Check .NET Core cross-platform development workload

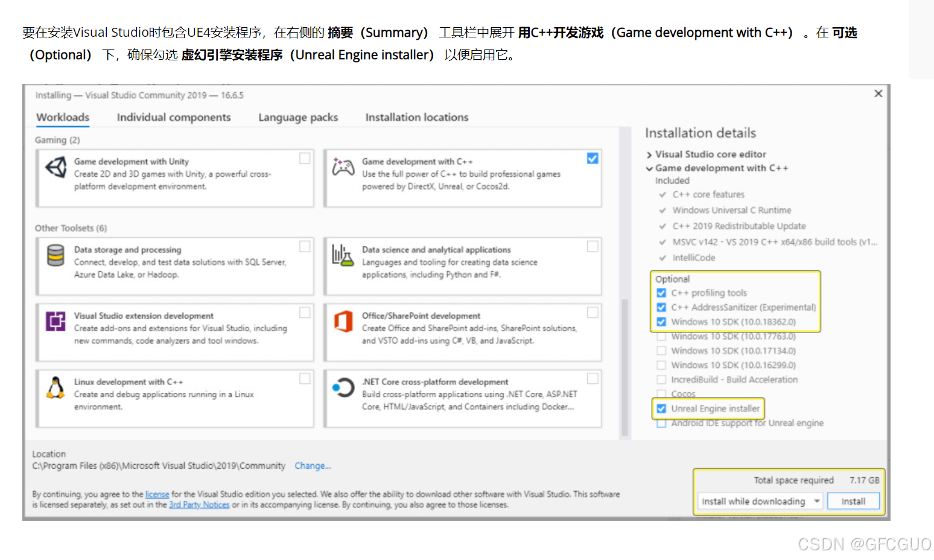(592, 378)
